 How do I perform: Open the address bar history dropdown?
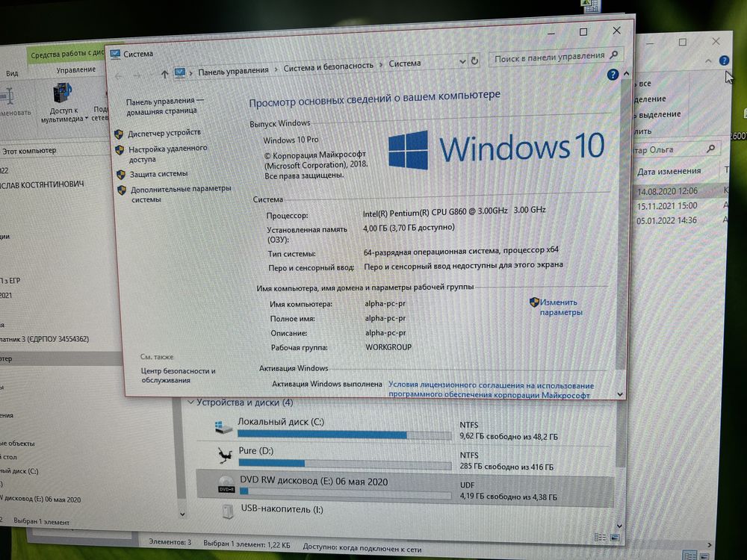pos(462,61)
